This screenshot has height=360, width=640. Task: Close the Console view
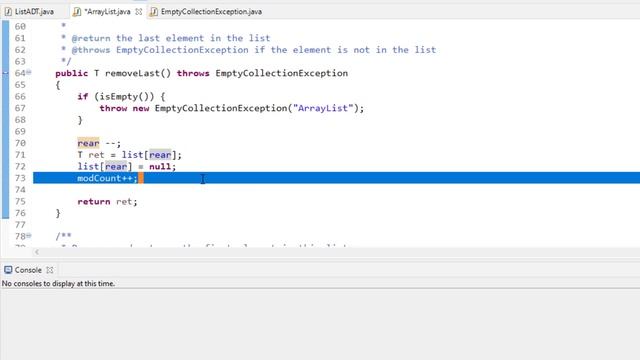tap(50, 270)
